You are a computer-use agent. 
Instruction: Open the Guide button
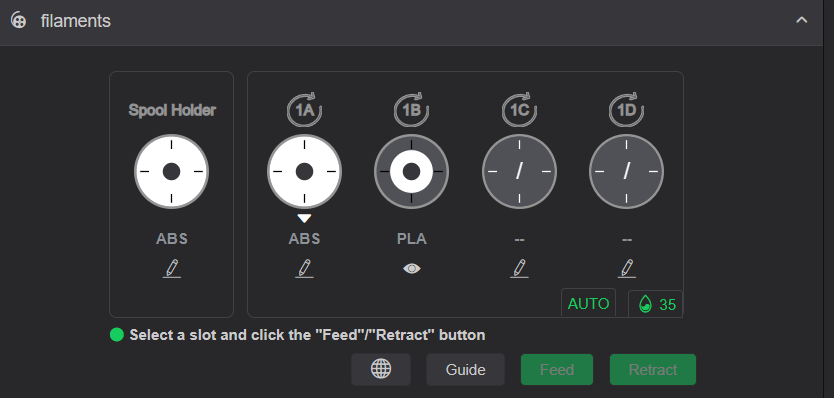(465, 369)
